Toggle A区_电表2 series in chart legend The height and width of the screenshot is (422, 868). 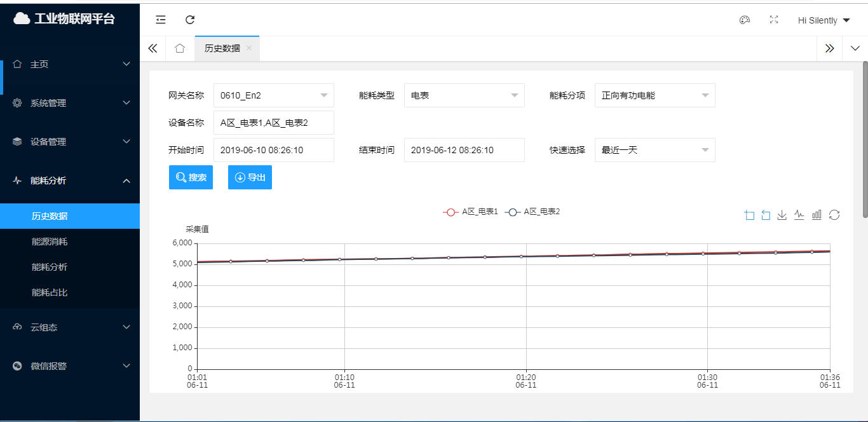point(532,212)
